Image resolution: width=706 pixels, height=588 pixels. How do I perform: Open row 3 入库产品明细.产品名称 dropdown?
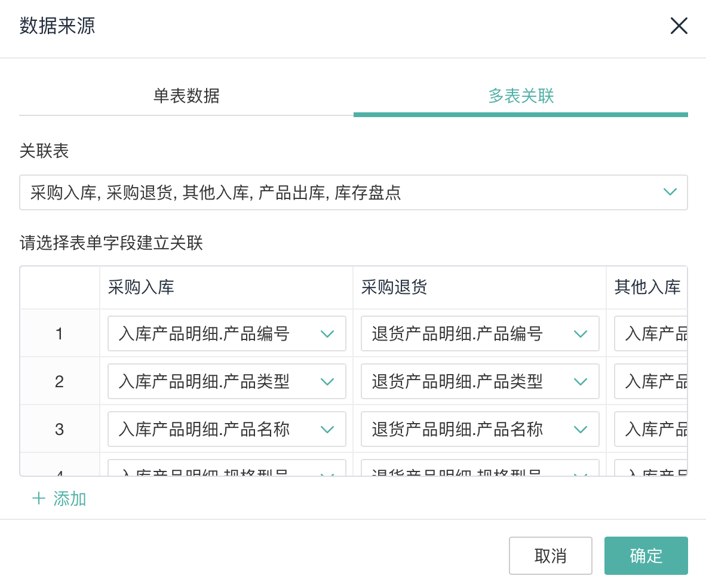point(226,429)
